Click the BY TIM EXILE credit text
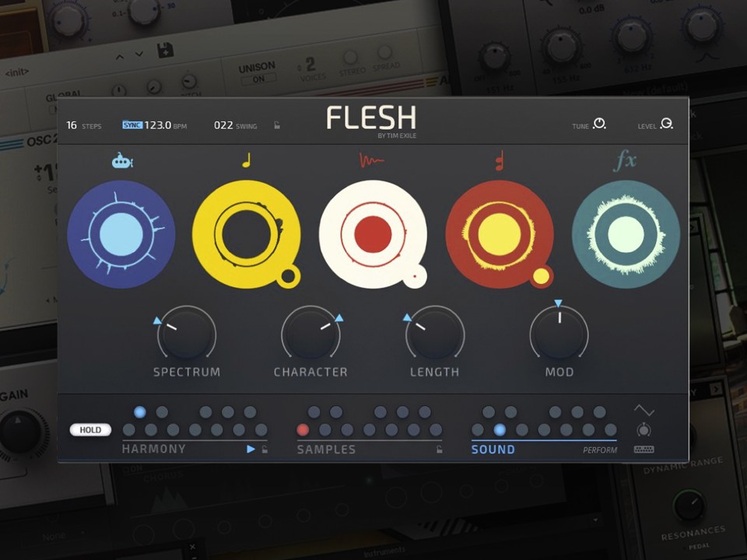Screen dimensions: 747x560 [x=397, y=135]
